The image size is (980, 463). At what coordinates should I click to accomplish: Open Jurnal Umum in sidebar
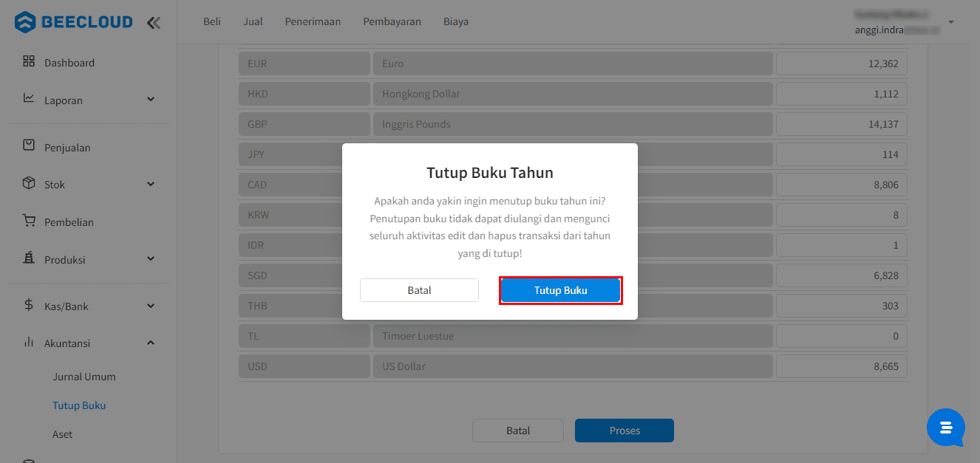point(84,377)
